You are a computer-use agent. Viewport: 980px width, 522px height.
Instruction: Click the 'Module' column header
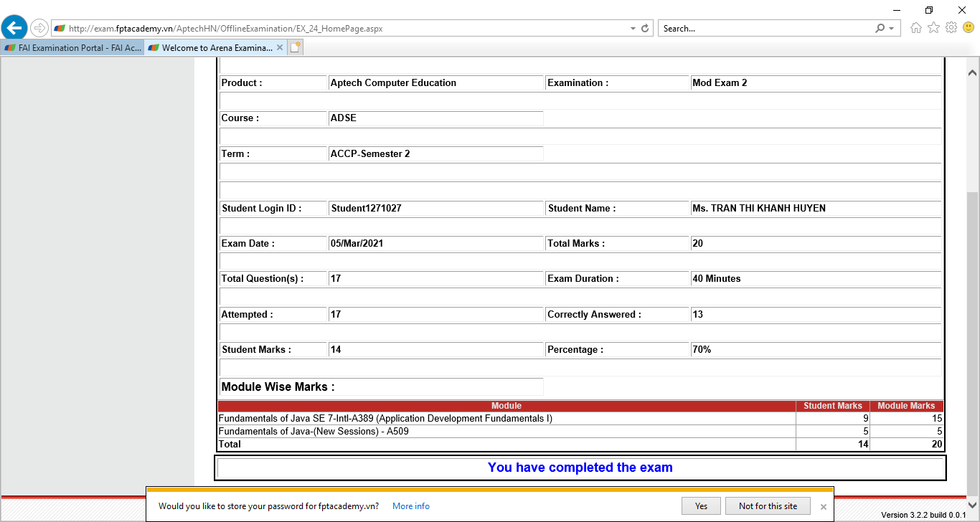pos(507,406)
